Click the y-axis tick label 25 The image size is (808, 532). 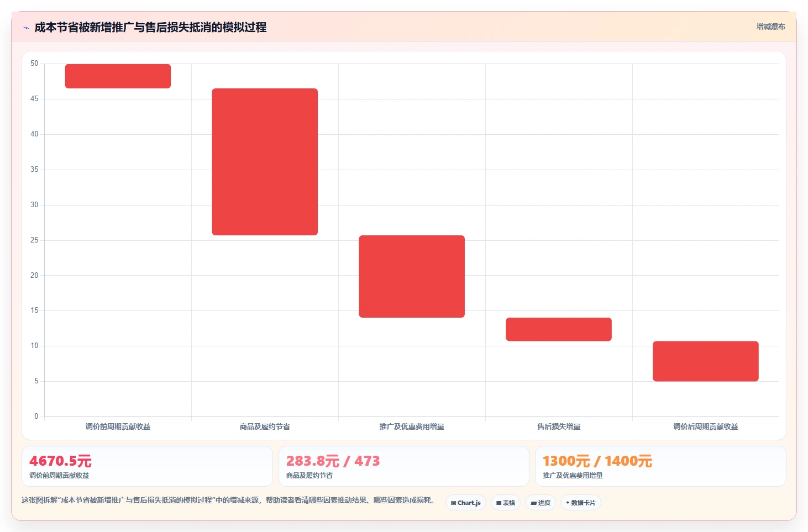pos(34,240)
